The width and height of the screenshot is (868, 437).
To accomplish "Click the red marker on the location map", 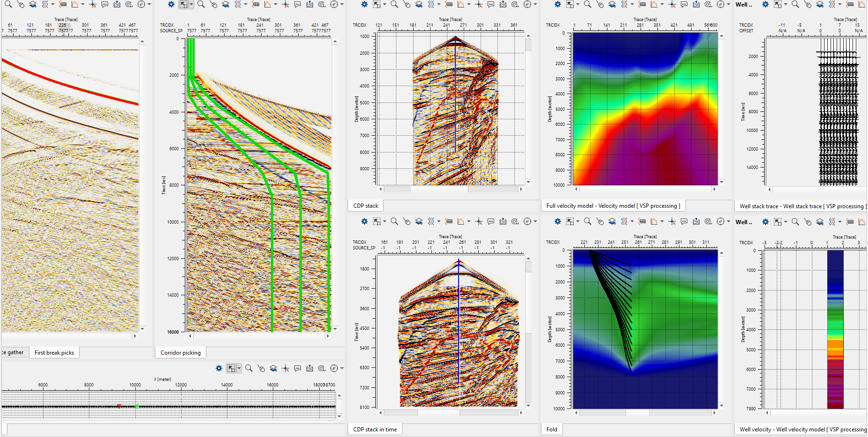I will click(119, 406).
